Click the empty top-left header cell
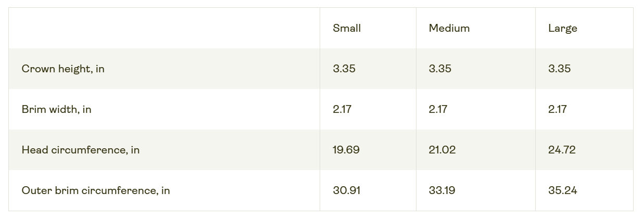Image resolution: width=644 pixels, height=219 pixels. pos(164,28)
